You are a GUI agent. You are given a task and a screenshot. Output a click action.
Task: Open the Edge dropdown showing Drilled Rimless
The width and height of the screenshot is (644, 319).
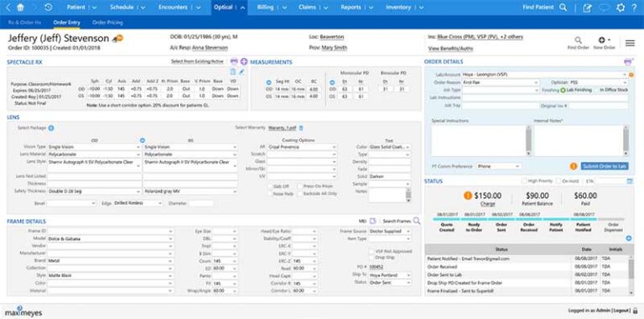[x=138, y=203]
